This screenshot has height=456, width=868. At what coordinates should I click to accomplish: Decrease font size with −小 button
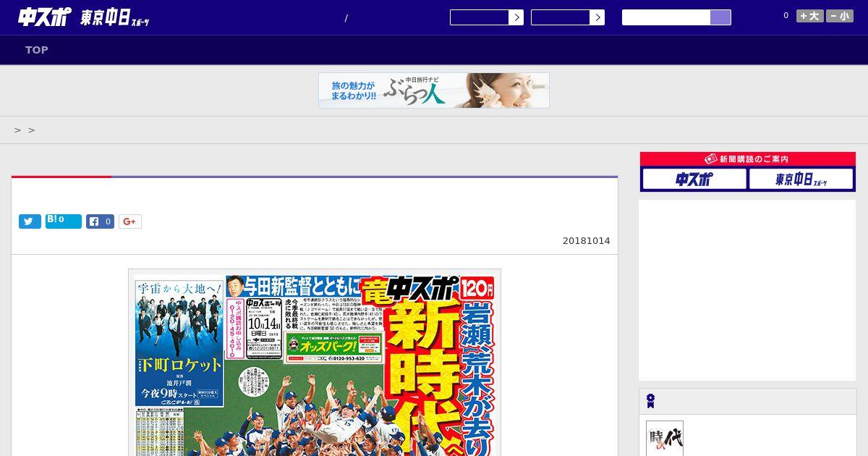pos(840,16)
